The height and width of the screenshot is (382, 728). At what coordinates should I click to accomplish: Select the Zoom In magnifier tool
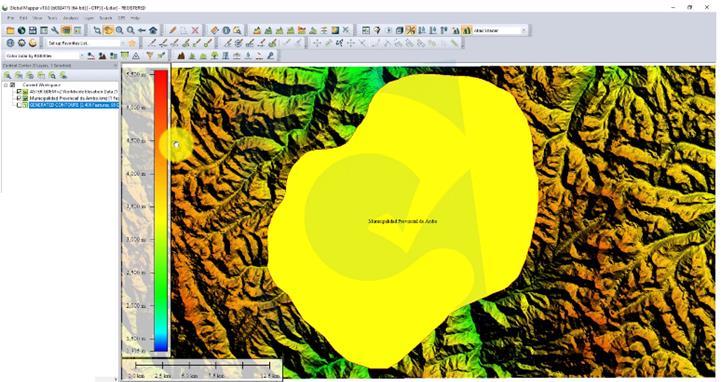coord(119,30)
